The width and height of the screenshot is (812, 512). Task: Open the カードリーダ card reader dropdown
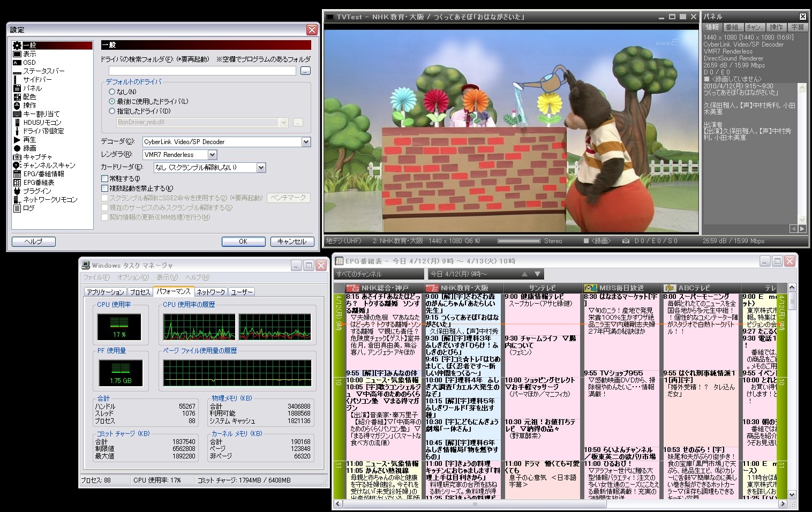(261, 168)
